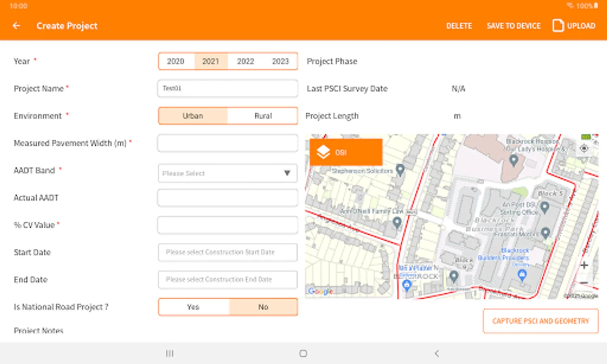
Task: Select Yes for Is National Road Project
Action: 193,307
